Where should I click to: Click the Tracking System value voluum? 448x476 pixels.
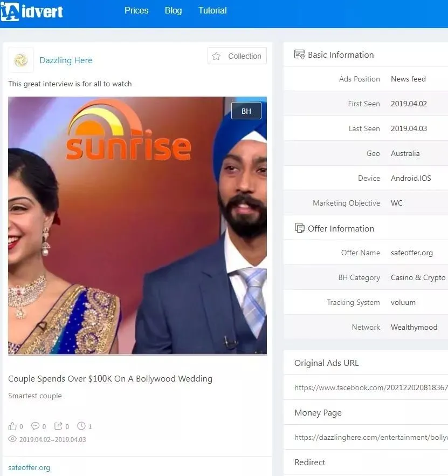(403, 302)
